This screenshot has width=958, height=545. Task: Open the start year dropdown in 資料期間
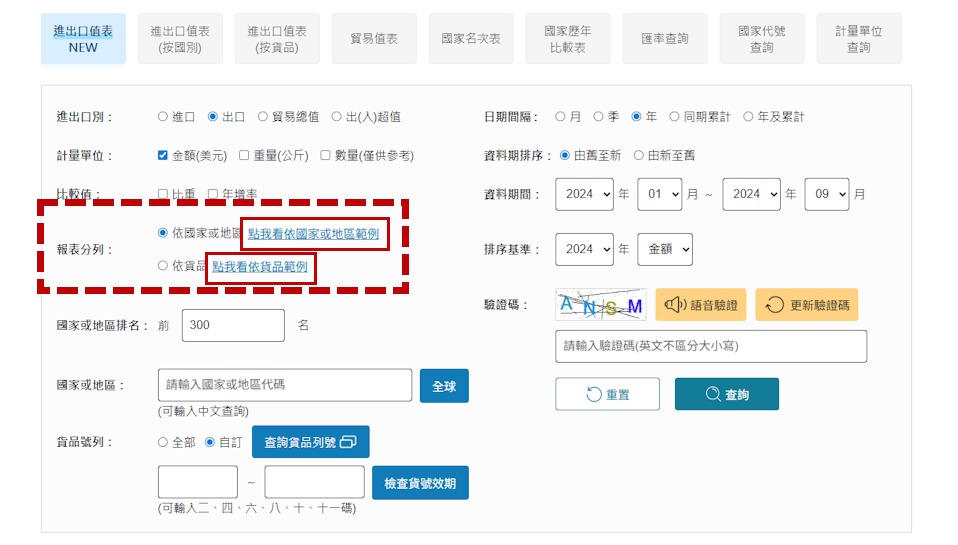point(584,194)
